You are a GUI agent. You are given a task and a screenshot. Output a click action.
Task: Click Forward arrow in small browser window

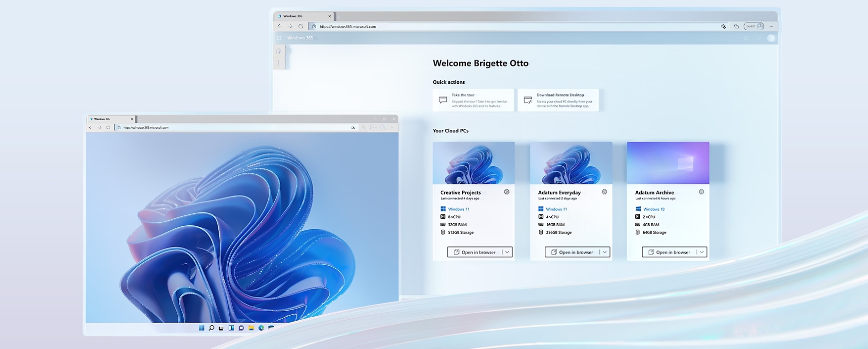click(x=99, y=127)
